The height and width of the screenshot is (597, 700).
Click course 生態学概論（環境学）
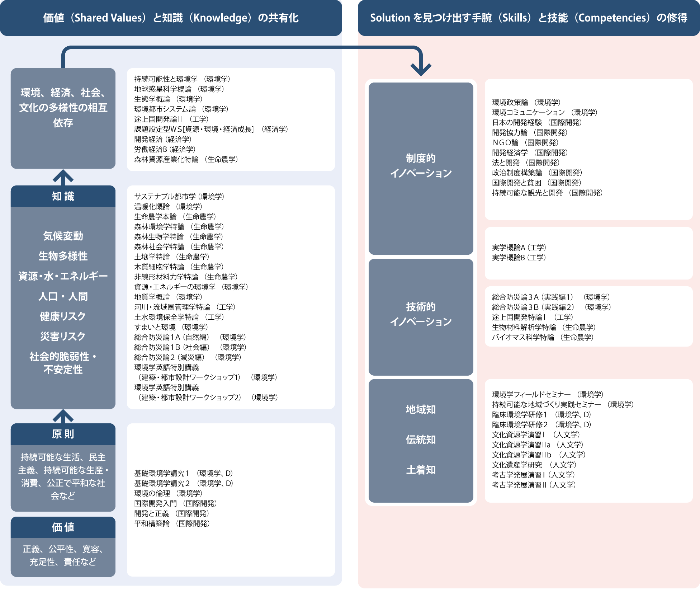(169, 99)
